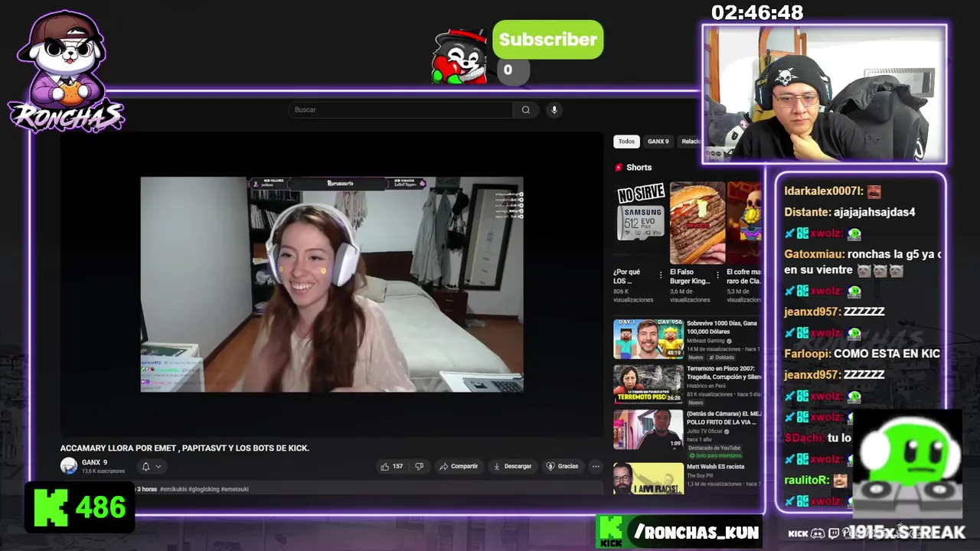This screenshot has height=551, width=980.
Task: Open the GANX 9 channel avatar
Action: [x=69, y=465]
